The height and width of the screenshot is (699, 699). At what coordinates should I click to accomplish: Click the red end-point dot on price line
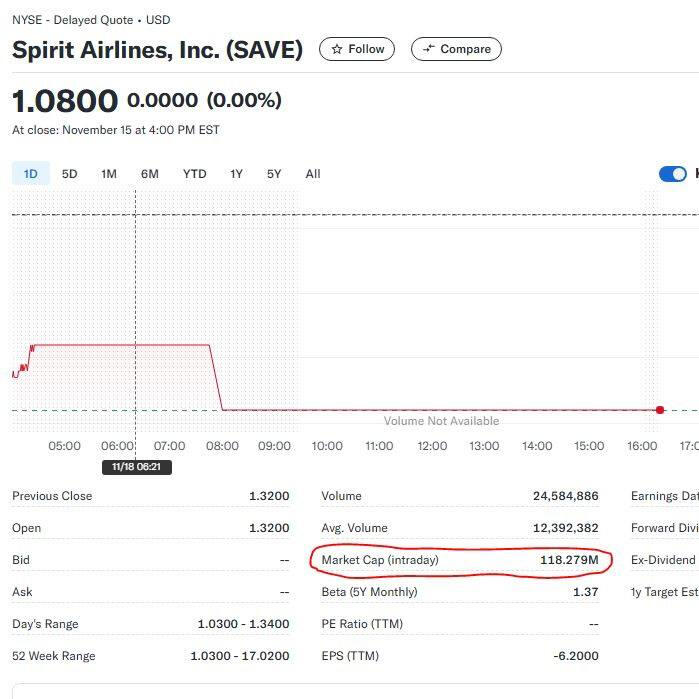660,410
